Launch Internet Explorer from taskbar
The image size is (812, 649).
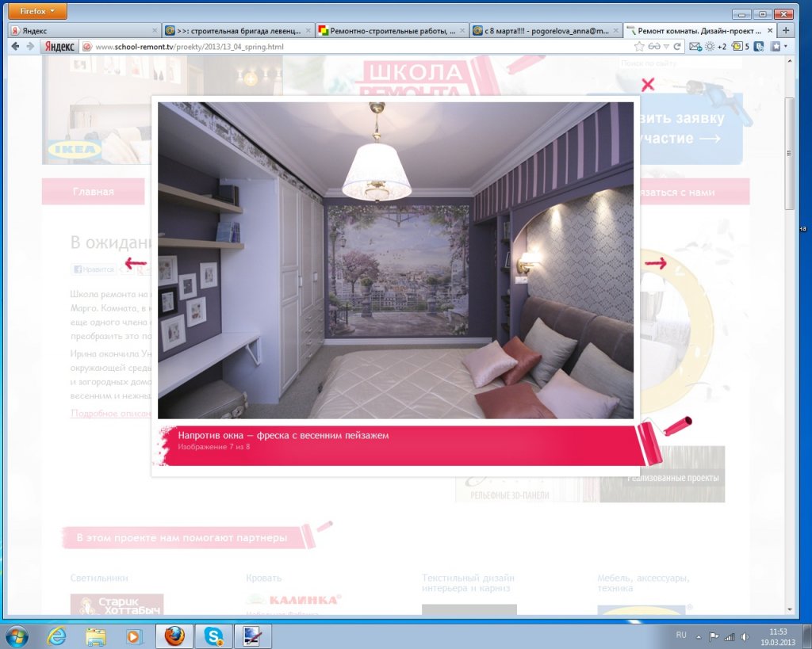(56, 636)
